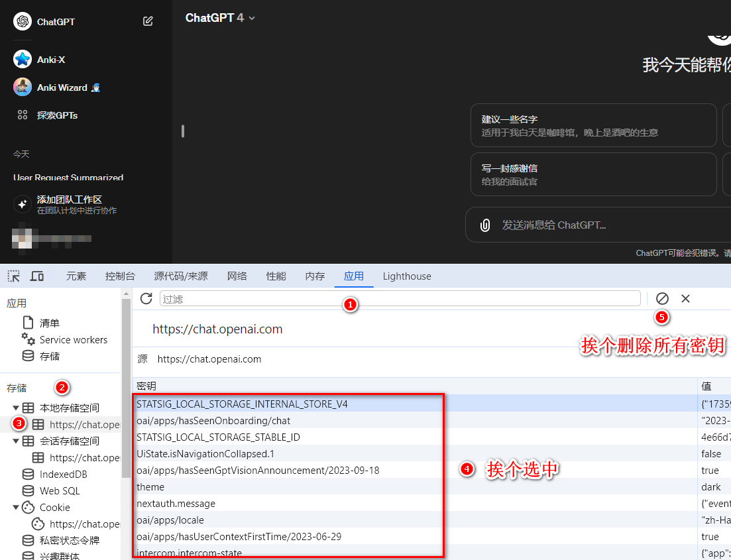Image resolution: width=731 pixels, height=560 pixels.
Task: Click the paperclip attach file icon
Action: [x=485, y=225]
